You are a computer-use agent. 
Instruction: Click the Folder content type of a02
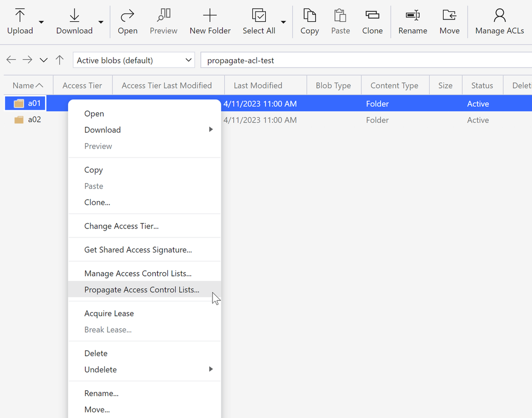click(377, 120)
